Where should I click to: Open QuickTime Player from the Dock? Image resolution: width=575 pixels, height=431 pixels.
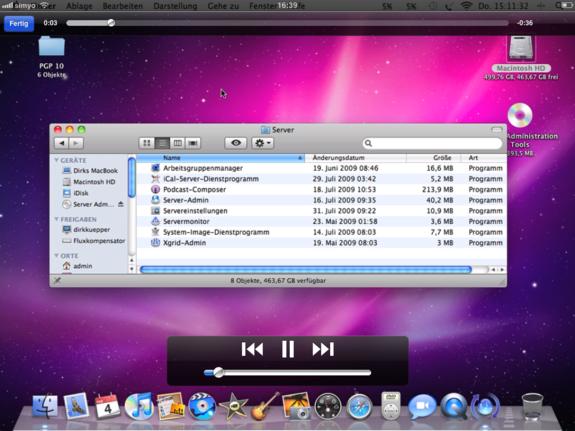click(x=454, y=406)
